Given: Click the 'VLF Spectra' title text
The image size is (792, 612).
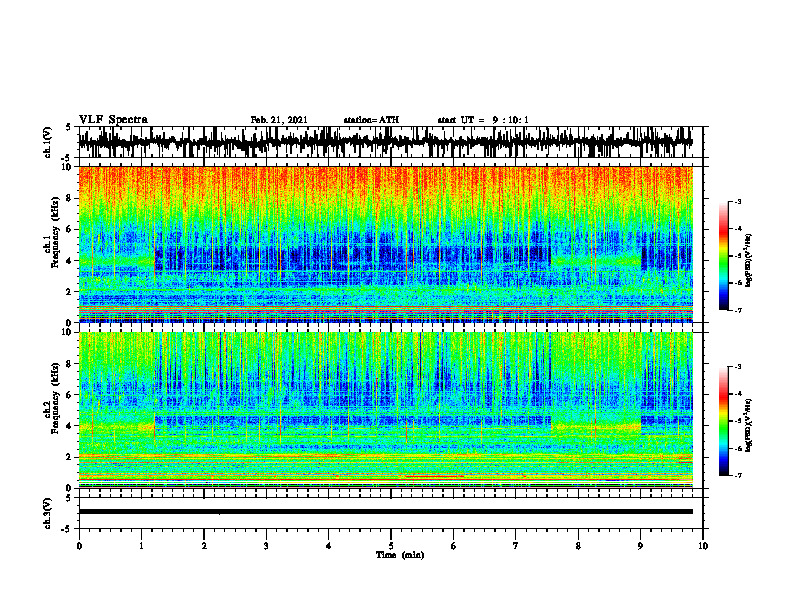Looking at the screenshot, I should coord(113,120).
